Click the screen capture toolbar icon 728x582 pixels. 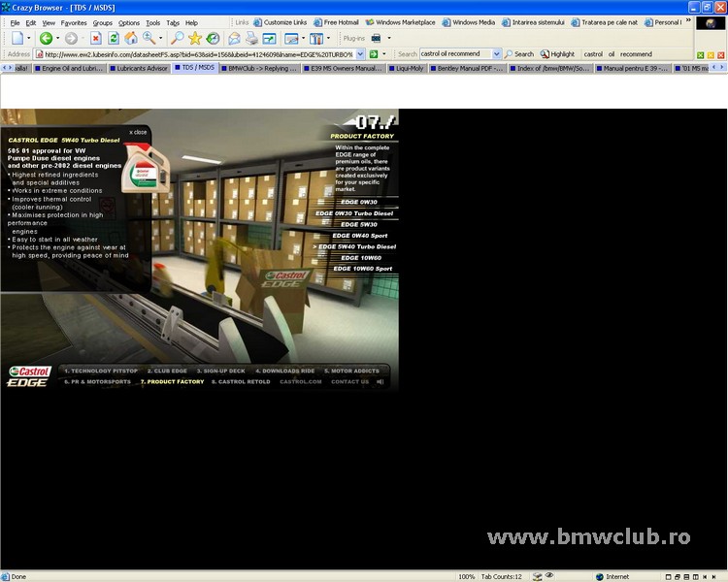291,38
